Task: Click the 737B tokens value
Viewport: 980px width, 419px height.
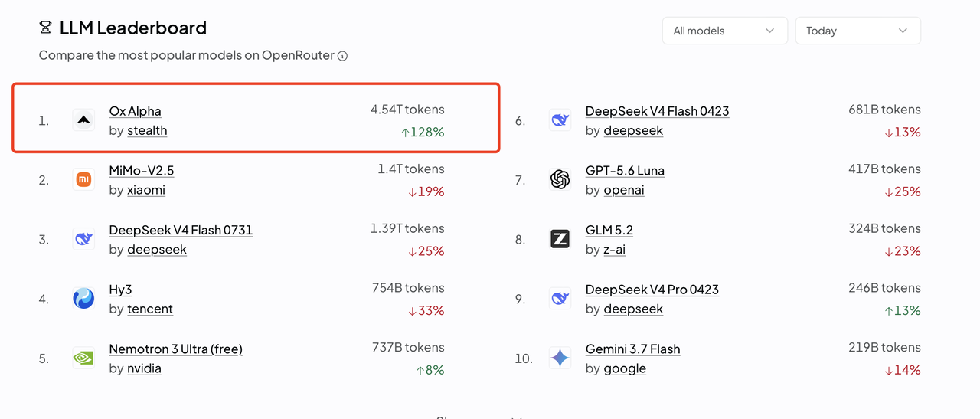Action: [408, 347]
